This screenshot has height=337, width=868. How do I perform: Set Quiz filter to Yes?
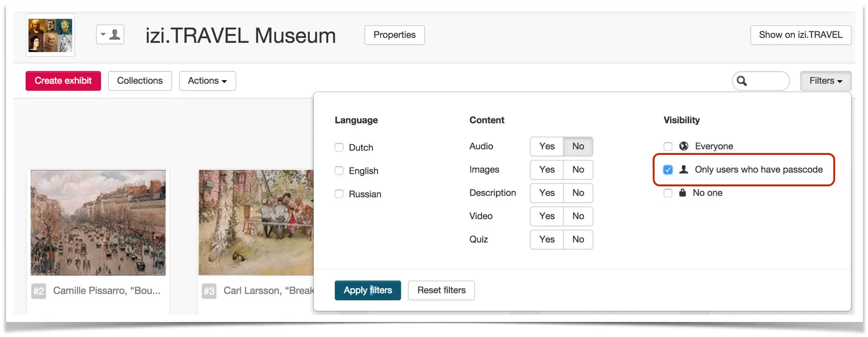[x=547, y=239]
